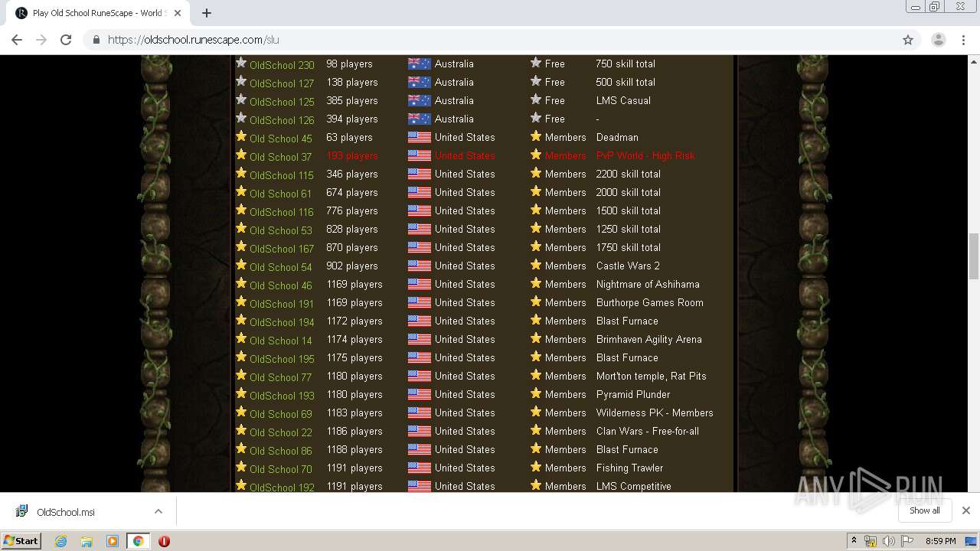
Task: Join world OldSchool 194
Action: [282, 322]
